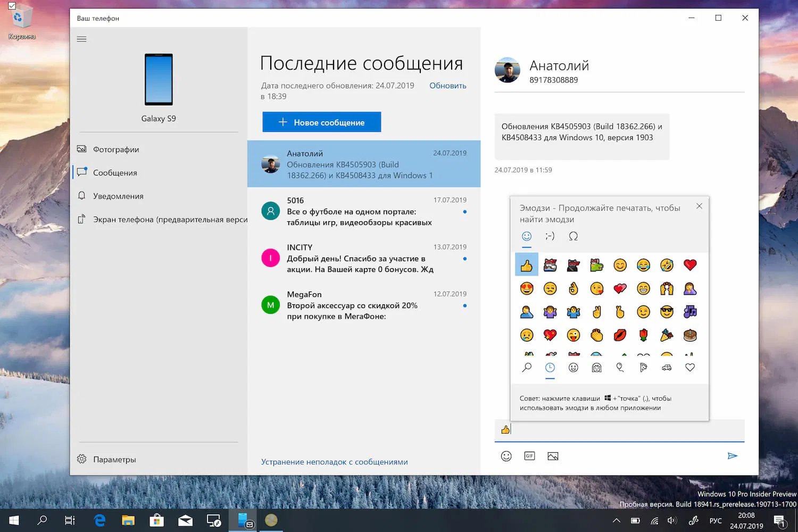This screenshot has height=532, width=798.
Task: Open smiley faces and animals emoji category
Action: (573, 368)
